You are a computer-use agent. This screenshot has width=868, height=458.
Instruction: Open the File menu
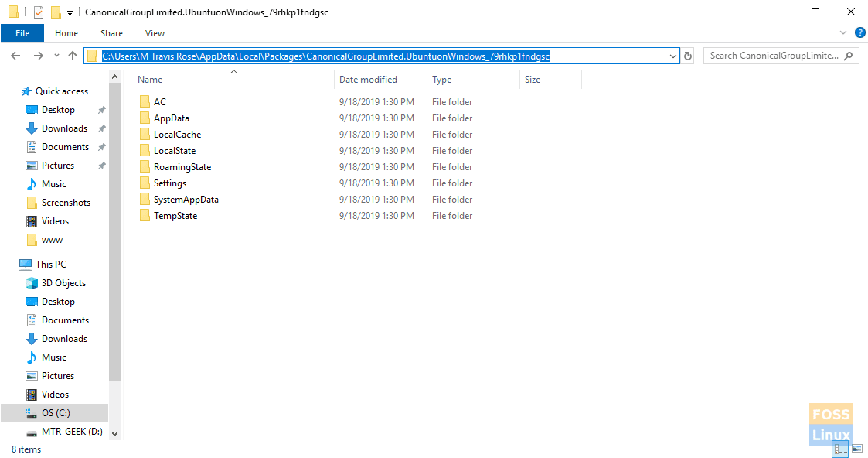[x=22, y=33]
